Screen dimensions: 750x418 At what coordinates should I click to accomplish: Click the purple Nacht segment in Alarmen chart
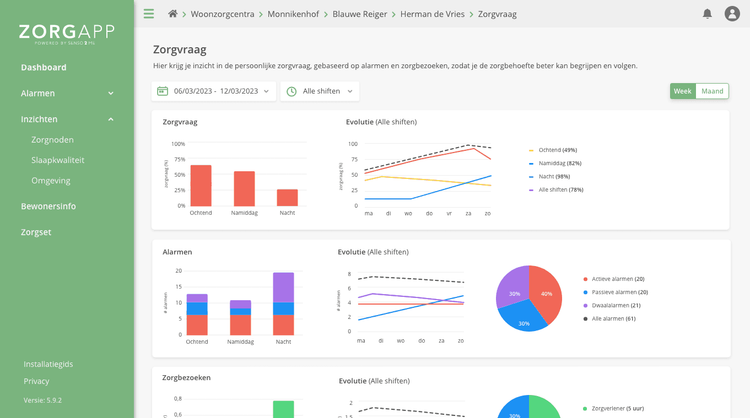click(283, 287)
